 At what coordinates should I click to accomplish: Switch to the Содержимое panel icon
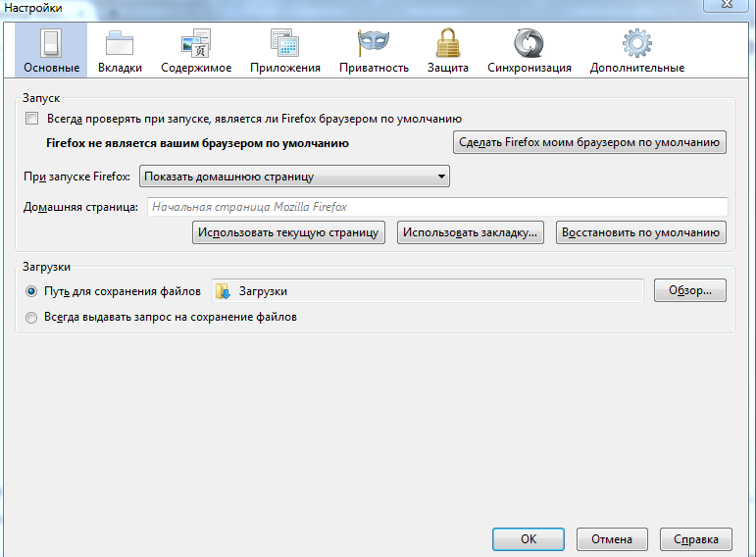(x=196, y=44)
